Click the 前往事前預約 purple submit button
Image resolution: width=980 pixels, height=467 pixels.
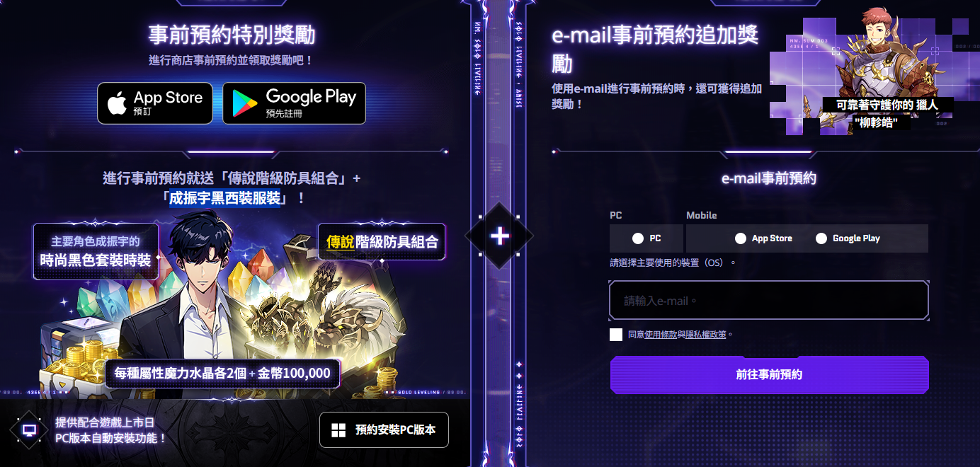point(769,375)
